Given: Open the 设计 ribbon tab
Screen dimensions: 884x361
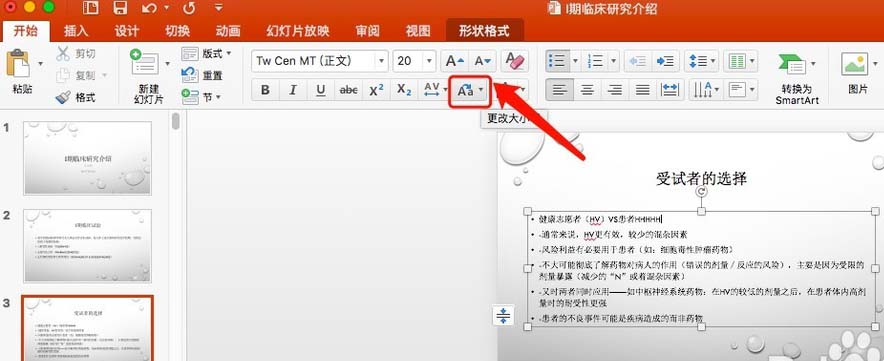Looking at the screenshot, I should (126, 31).
